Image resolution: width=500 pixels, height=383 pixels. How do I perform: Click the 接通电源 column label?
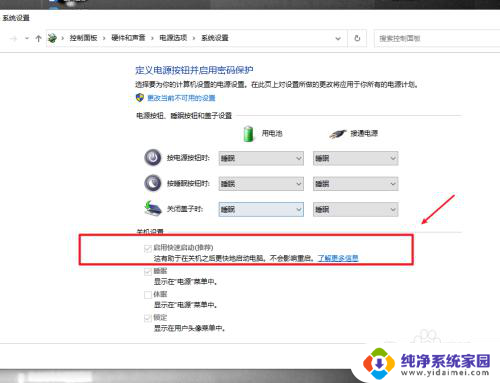coord(364,133)
